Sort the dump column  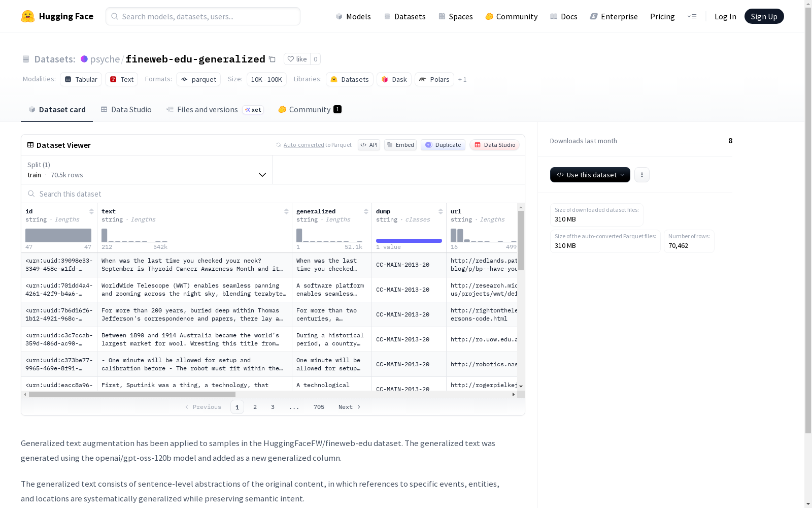pyautogui.click(x=441, y=211)
